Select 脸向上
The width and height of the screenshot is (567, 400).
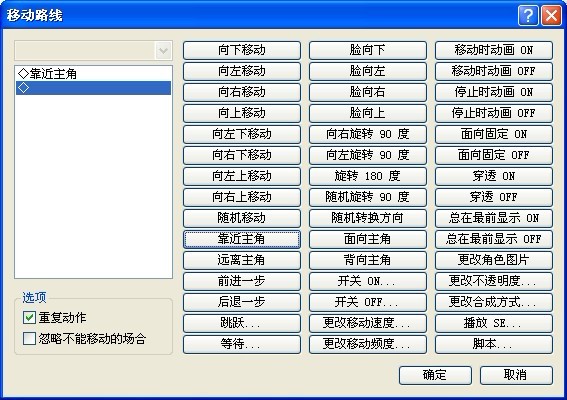368,113
